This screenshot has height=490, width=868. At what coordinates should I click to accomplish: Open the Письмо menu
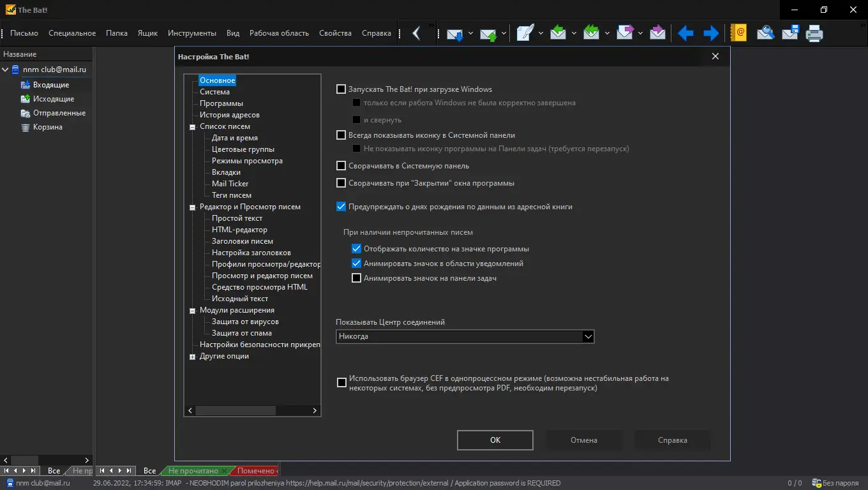click(24, 33)
